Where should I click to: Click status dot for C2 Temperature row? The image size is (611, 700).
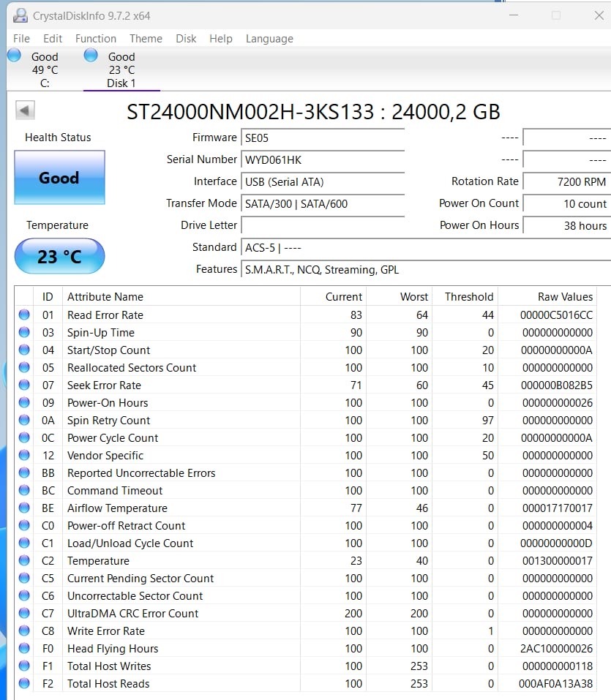[x=24, y=560]
